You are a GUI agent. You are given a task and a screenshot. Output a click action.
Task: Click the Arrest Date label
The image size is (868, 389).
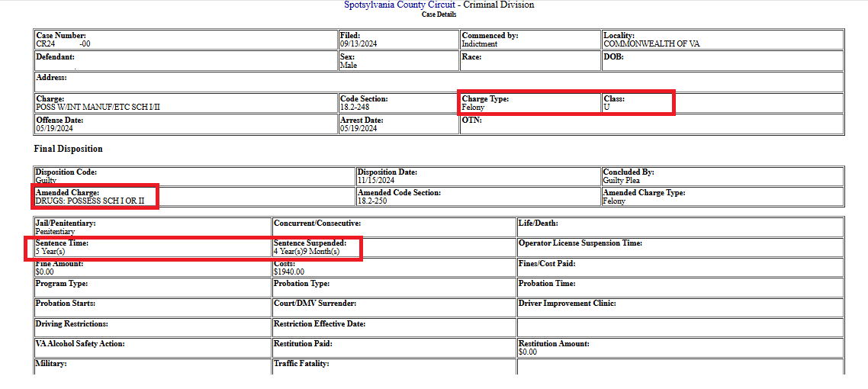(x=359, y=120)
